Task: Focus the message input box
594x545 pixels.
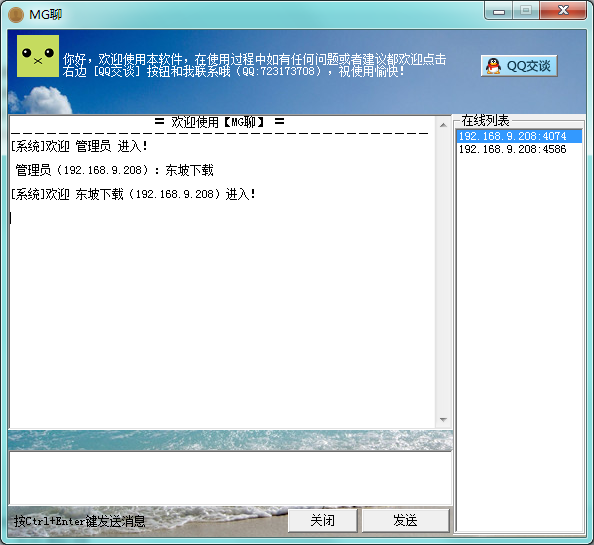Action: tap(230, 478)
